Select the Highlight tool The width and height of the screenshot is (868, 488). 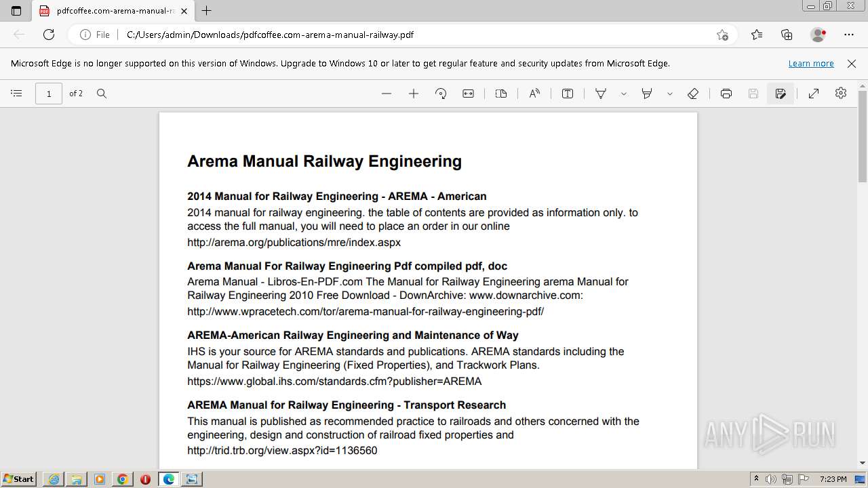tap(647, 94)
